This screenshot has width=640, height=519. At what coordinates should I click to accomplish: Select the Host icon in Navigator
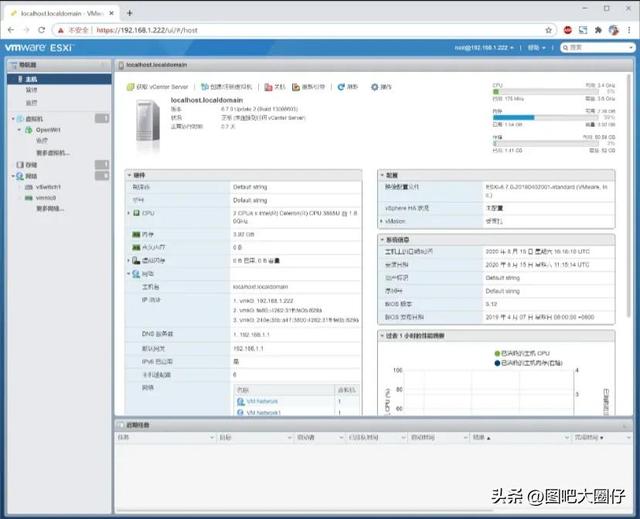[x=20, y=79]
